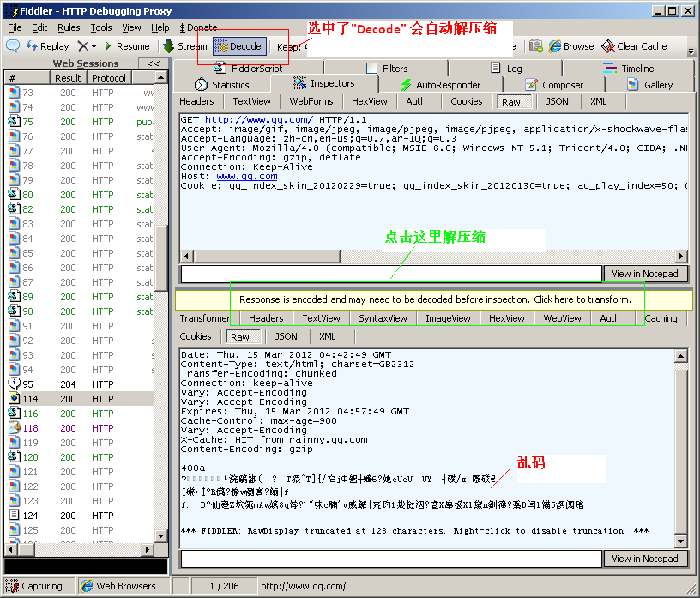Click the Replay toolbar icon

coord(31,46)
